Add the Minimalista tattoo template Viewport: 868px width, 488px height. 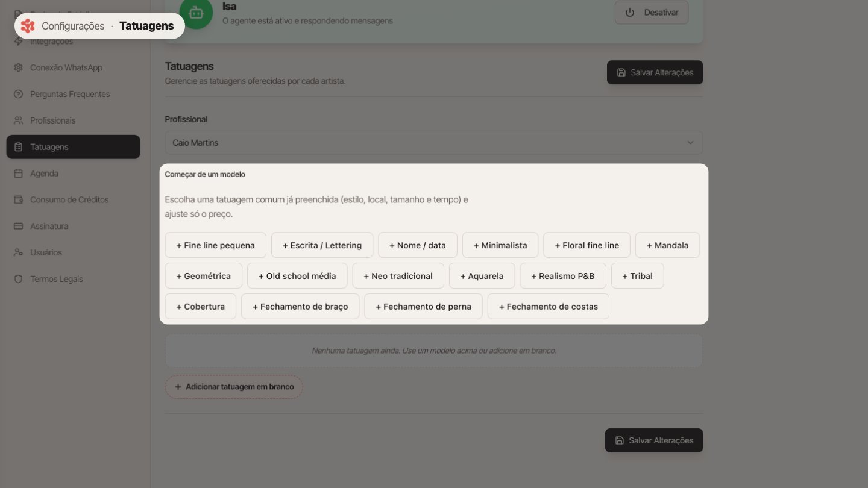[500, 245]
